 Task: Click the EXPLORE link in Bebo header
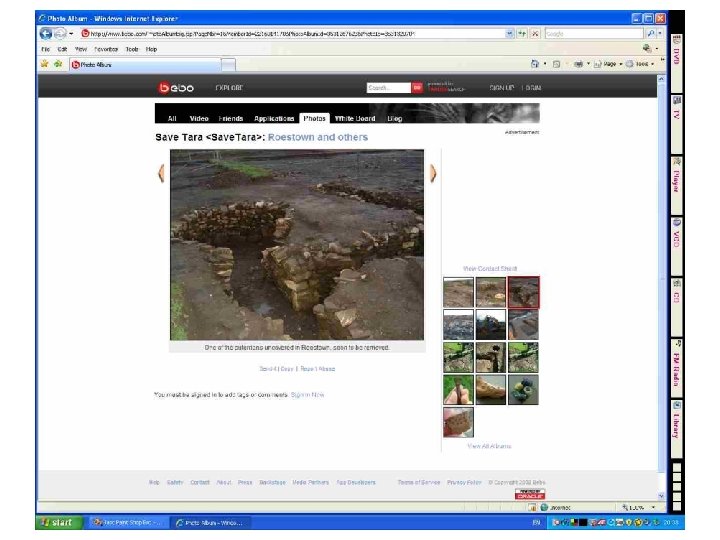(229, 88)
